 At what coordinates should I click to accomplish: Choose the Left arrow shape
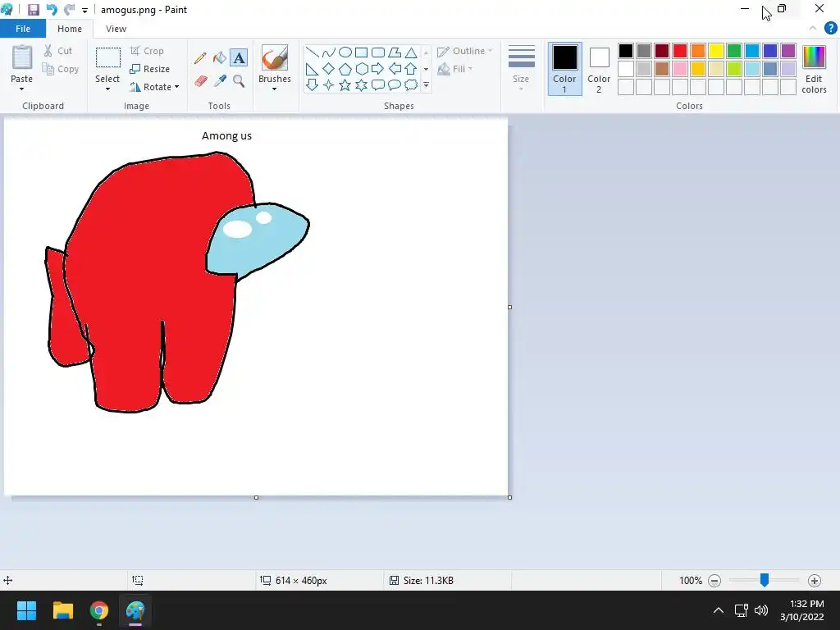[x=395, y=69]
